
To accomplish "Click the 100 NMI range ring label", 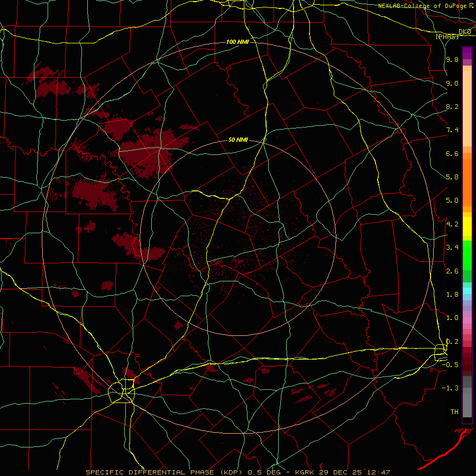I will pyautogui.click(x=237, y=42).
